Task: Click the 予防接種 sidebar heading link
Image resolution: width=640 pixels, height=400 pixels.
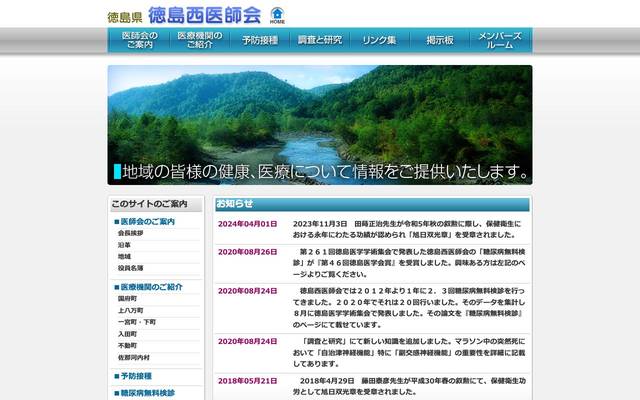Action: (136, 376)
